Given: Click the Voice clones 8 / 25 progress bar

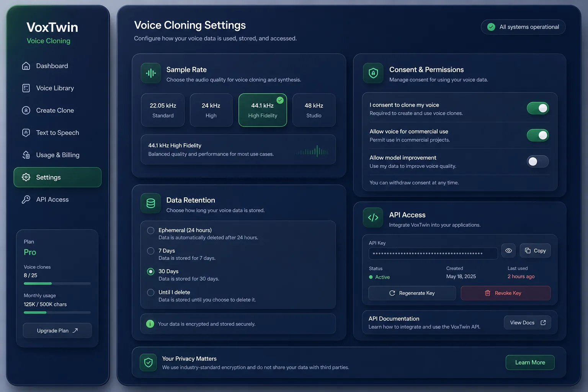Looking at the screenshot, I should coord(57,284).
